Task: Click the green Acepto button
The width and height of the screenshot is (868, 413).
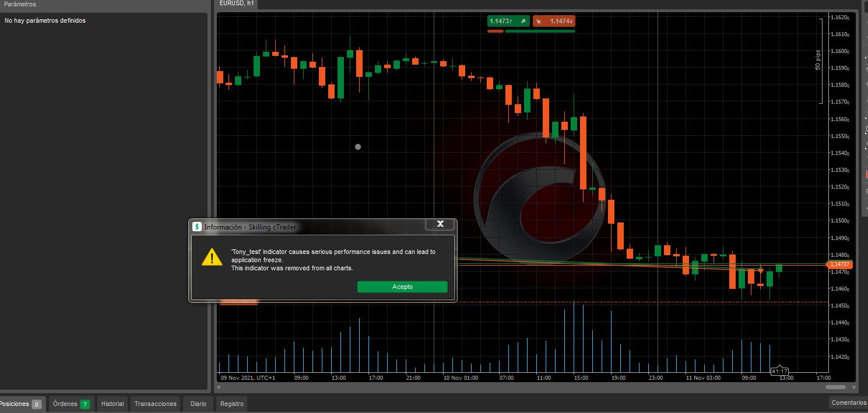Action: [402, 287]
